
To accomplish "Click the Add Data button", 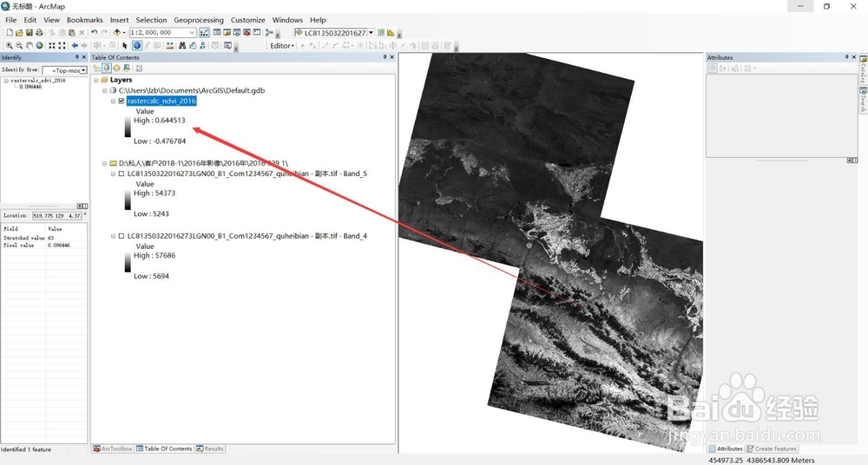I will (x=117, y=33).
